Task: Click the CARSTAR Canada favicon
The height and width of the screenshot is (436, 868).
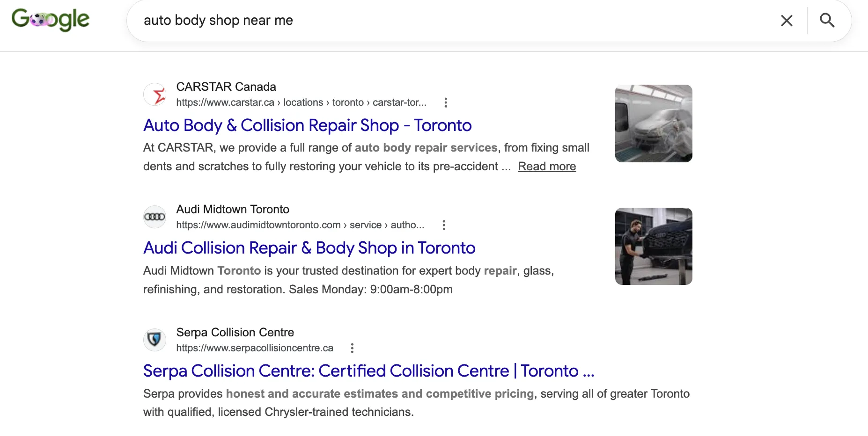Action: pyautogui.click(x=154, y=94)
